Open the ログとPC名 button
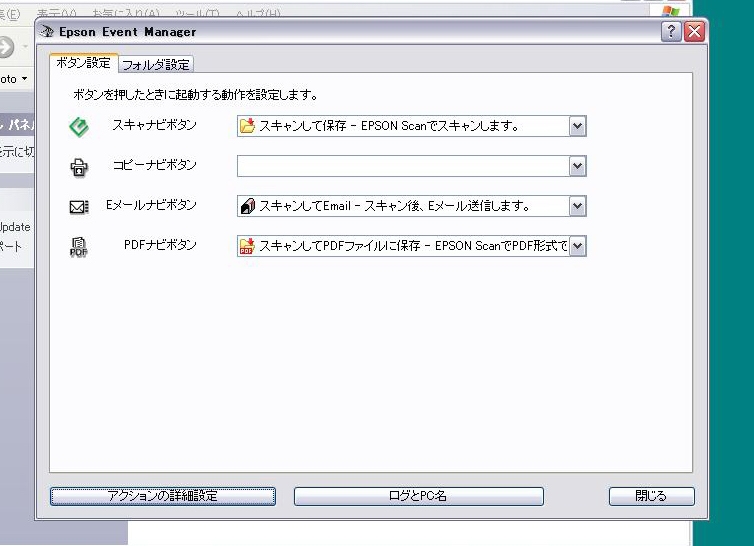 pyautogui.click(x=419, y=496)
